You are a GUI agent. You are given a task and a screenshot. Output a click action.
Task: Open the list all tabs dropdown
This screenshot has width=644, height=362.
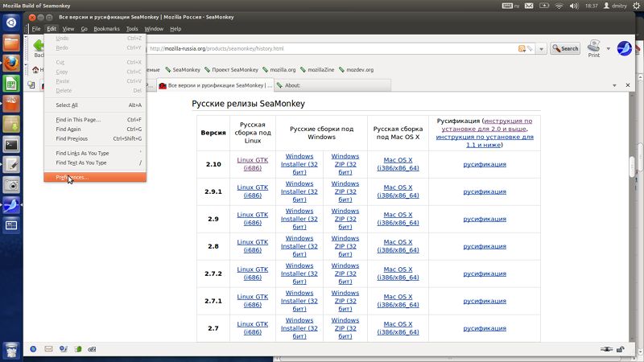[x=614, y=85]
